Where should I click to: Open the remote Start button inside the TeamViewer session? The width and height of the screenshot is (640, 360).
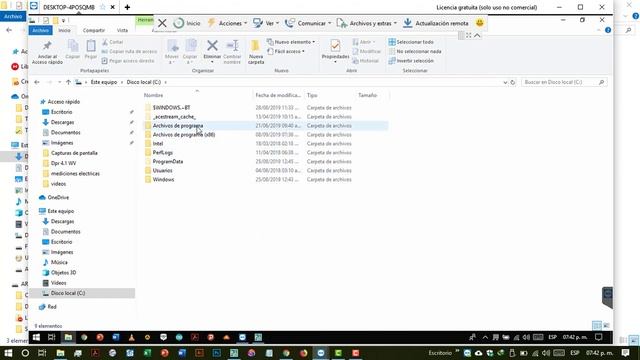[x=36, y=337]
